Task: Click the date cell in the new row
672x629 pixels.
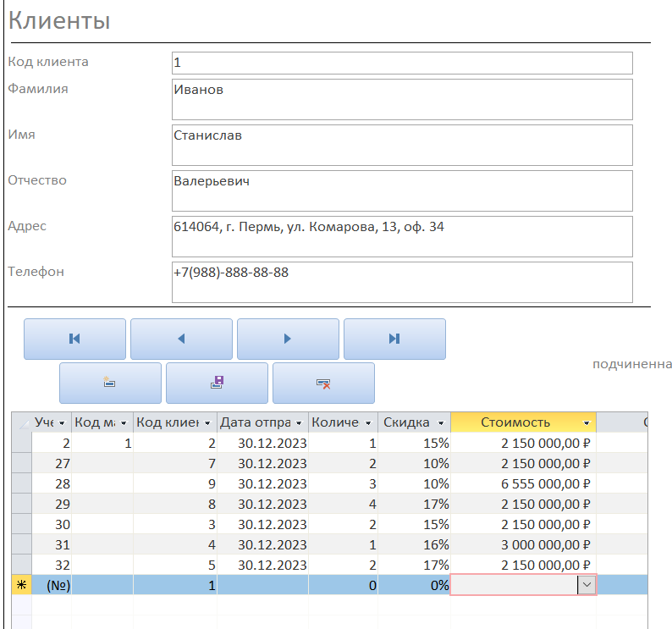Action: (x=262, y=585)
